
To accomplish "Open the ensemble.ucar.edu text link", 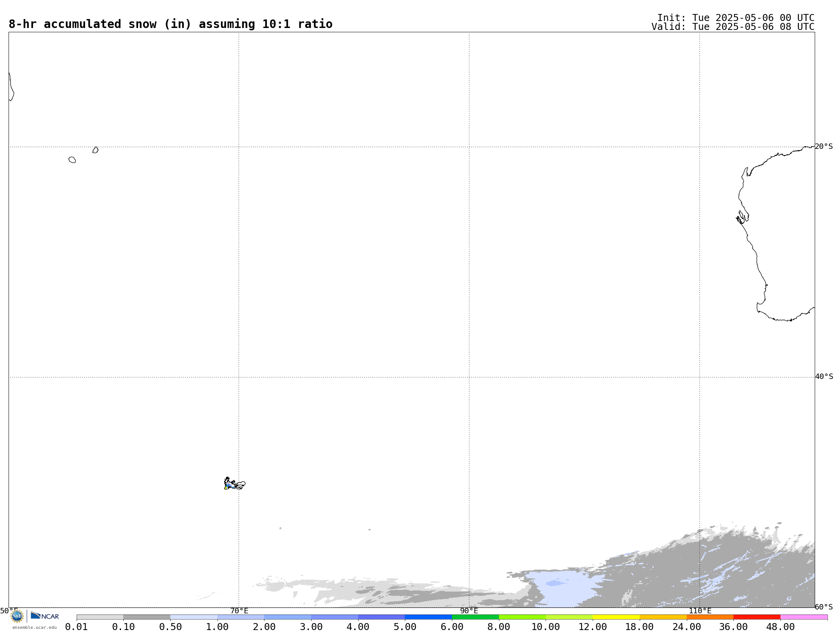I will coord(35,627).
